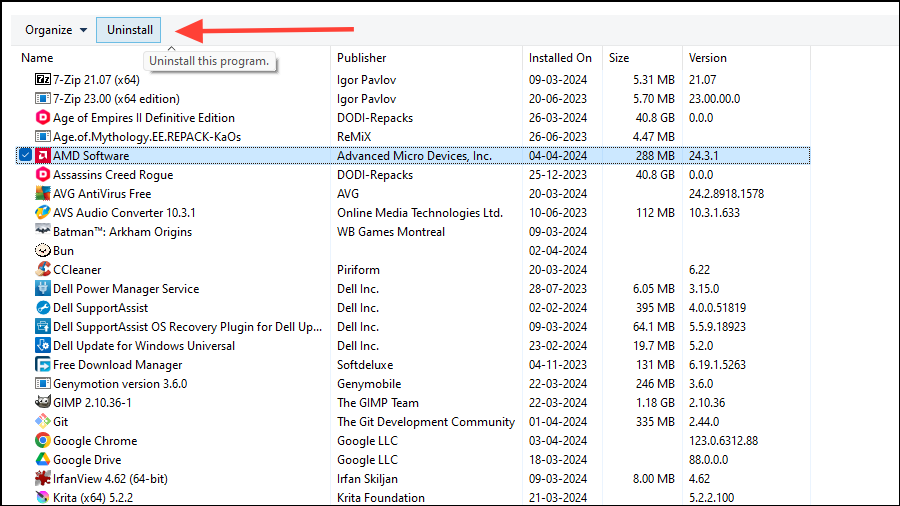Click the 1.18 GB size value
Screen dimensions: 900x506
tap(655, 403)
